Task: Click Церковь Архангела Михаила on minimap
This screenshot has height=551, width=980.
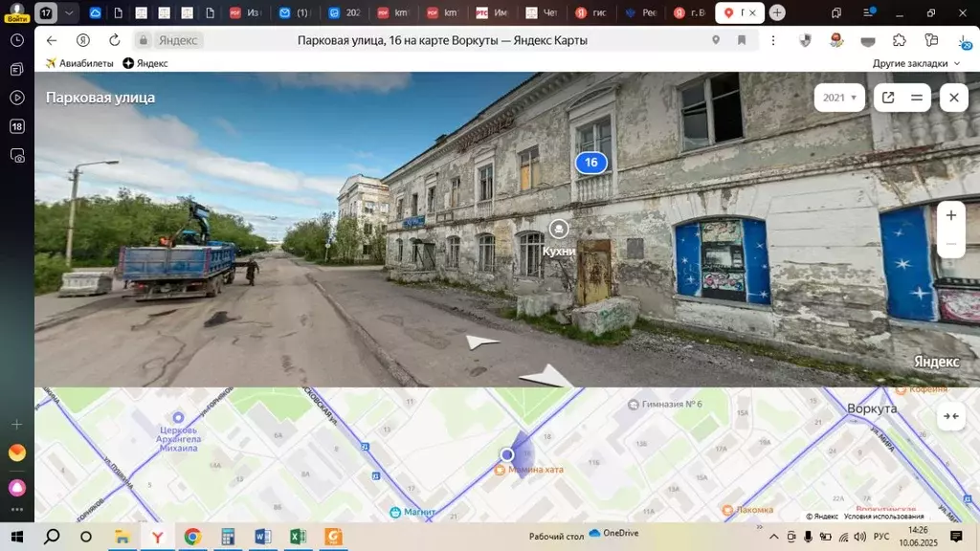Action: click(x=179, y=433)
